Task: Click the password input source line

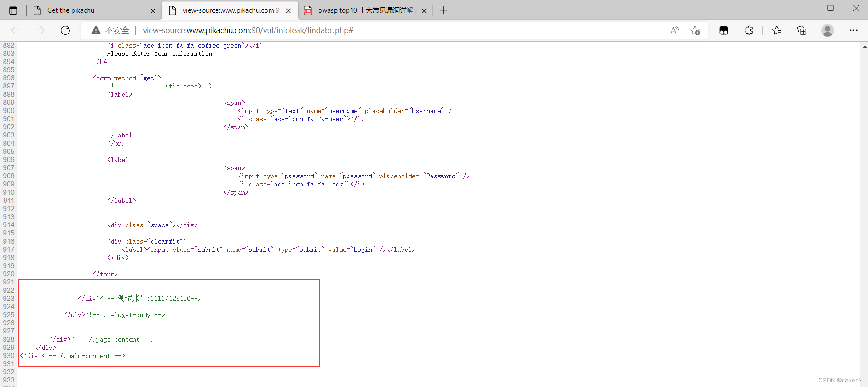Action: pyautogui.click(x=354, y=176)
